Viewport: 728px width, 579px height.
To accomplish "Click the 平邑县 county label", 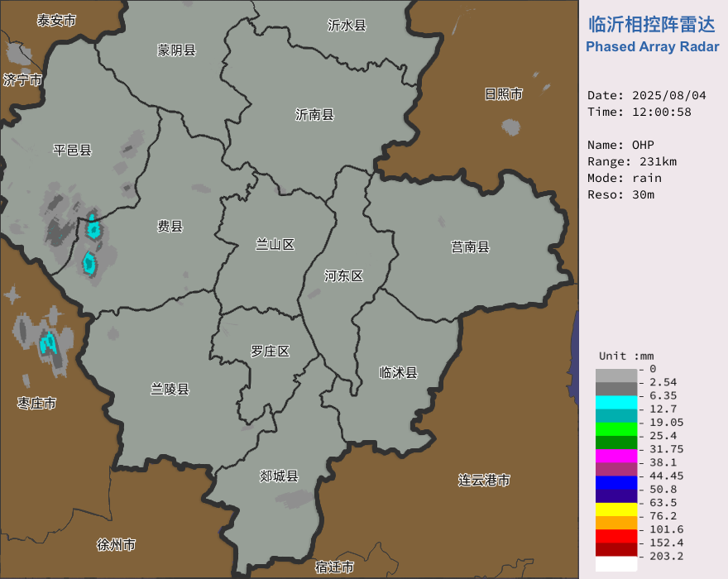I will [x=73, y=151].
